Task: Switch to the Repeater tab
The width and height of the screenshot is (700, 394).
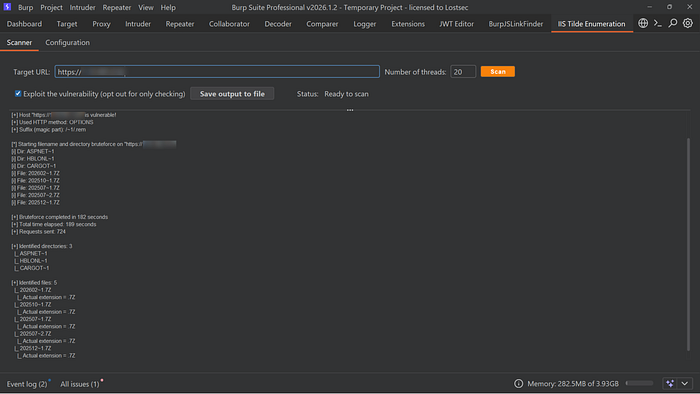Action: tap(180, 24)
